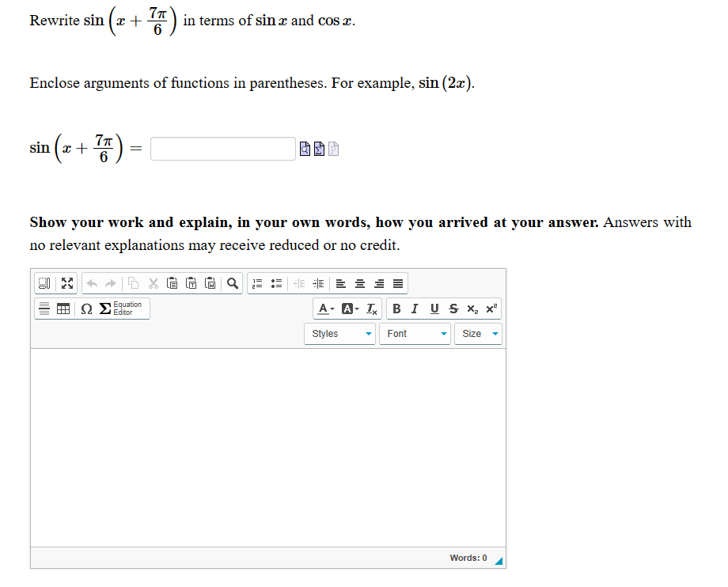Insert a special character with the Omega icon
Image resolution: width=728 pixels, height=587 pixels.
86,309
